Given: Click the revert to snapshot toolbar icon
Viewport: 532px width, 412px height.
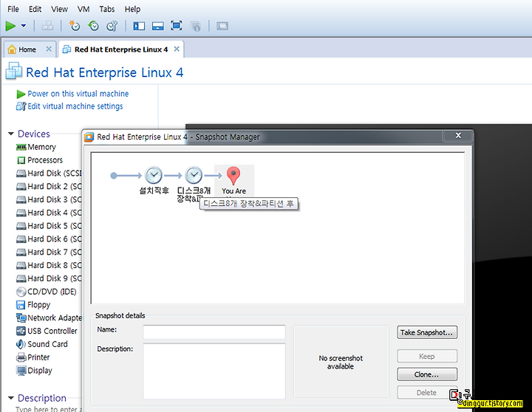Looking at the screenshot, I should (93, 26).
